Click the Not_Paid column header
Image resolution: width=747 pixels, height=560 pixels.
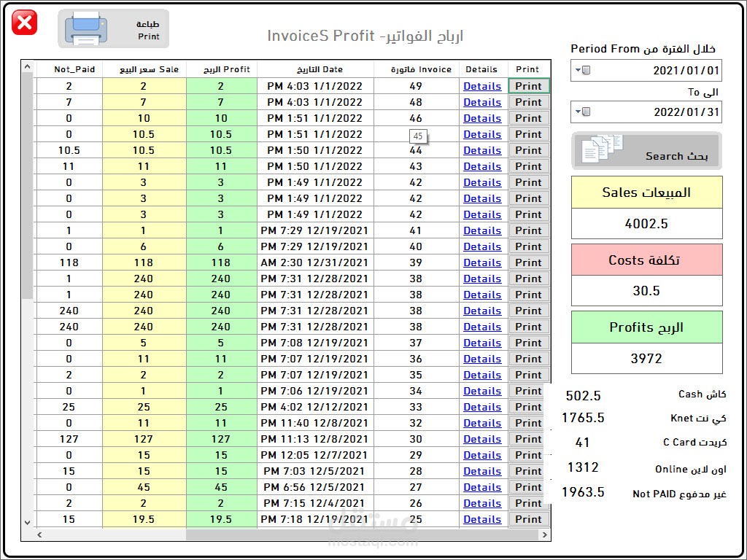(69, 69)
